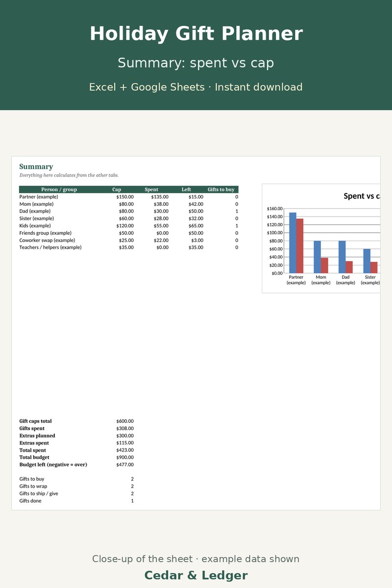This screenshot has width=392, height=588.
Task: Click Partner's cap value "$150.00"
Action: pyautogui.click(x=125, y=196)
